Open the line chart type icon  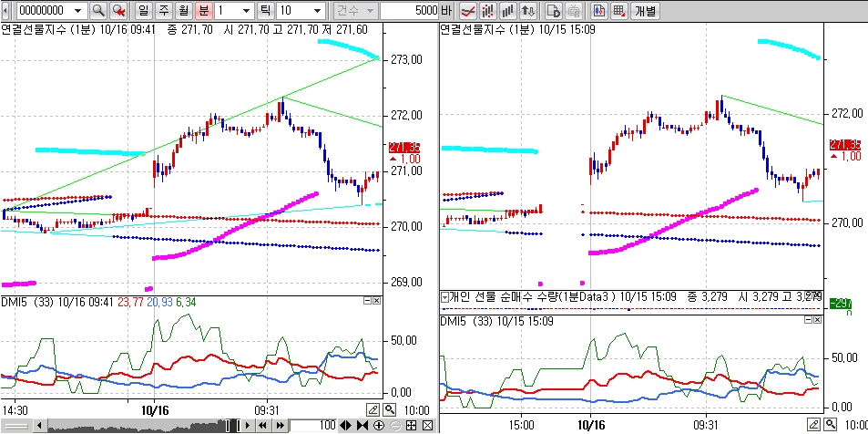[467, 11]
